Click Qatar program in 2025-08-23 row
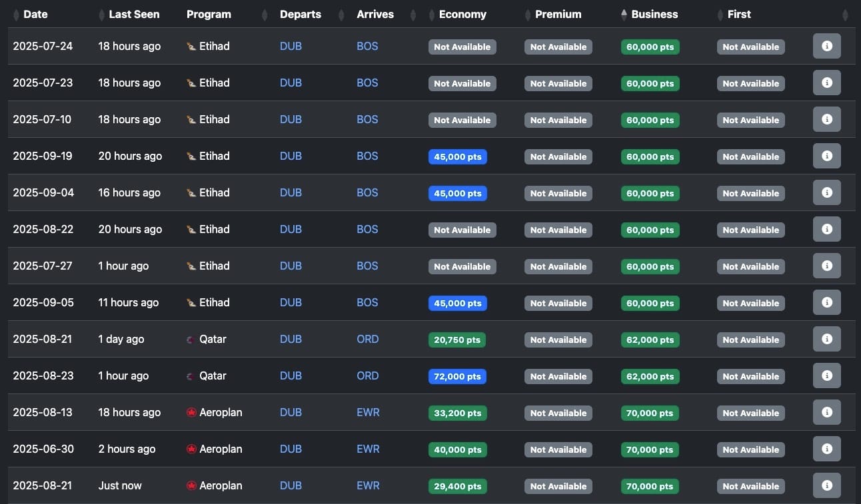The width and height of the screenshot is (861, 504). click(207, 376)
